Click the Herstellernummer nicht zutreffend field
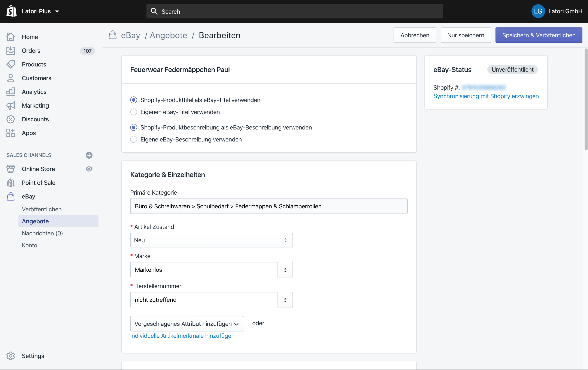 pos(204,300)
